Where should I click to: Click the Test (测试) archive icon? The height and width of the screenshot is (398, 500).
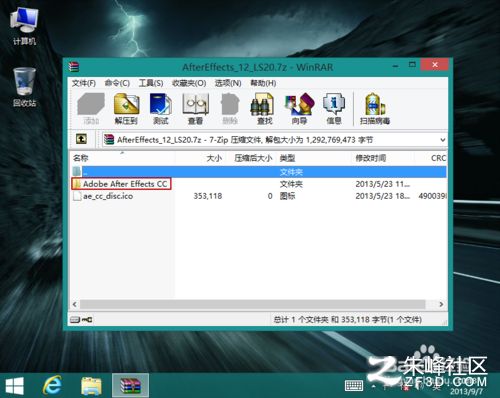[161, 109]
